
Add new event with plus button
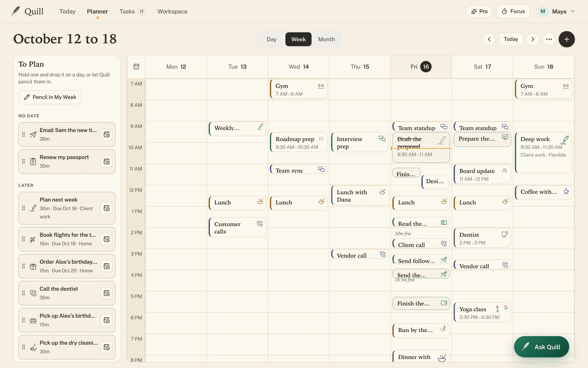pos(567,39)
